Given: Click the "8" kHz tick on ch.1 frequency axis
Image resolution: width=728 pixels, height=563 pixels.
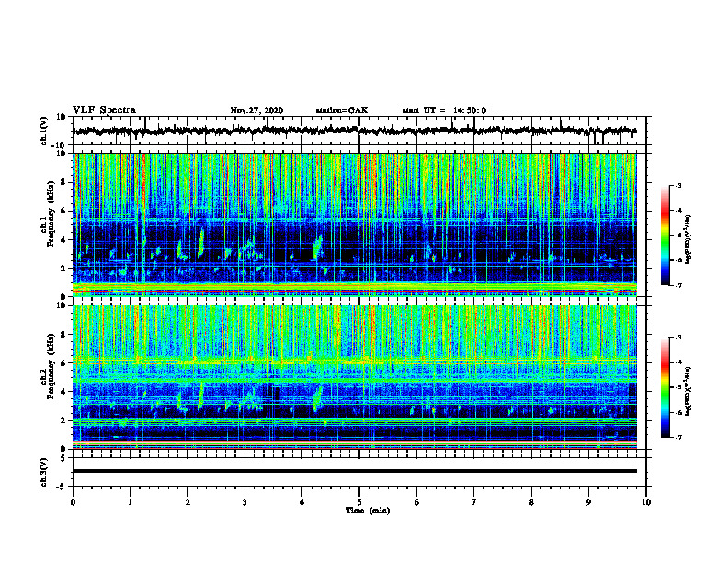Looking at the screenshot, I should (x=63, y=182).
